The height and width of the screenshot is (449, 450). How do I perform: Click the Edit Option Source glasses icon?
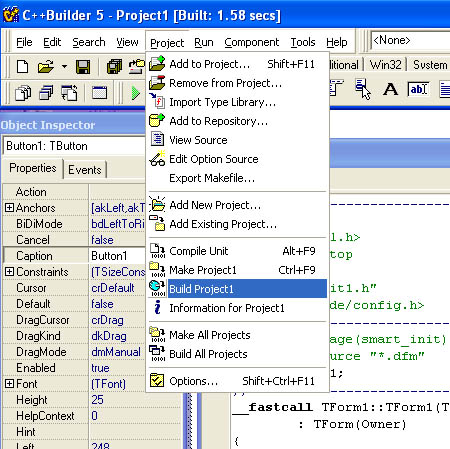157,158
